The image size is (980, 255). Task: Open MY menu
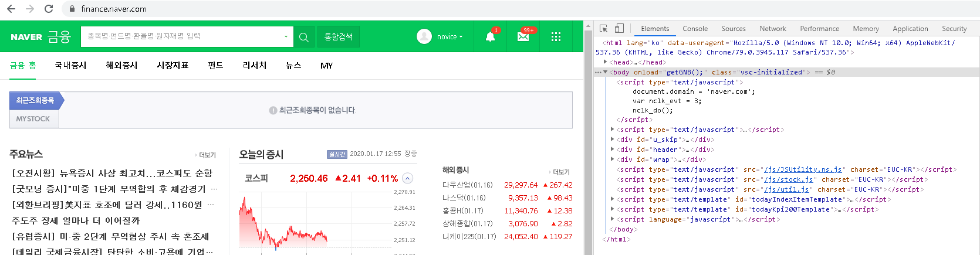pos(327,66)
